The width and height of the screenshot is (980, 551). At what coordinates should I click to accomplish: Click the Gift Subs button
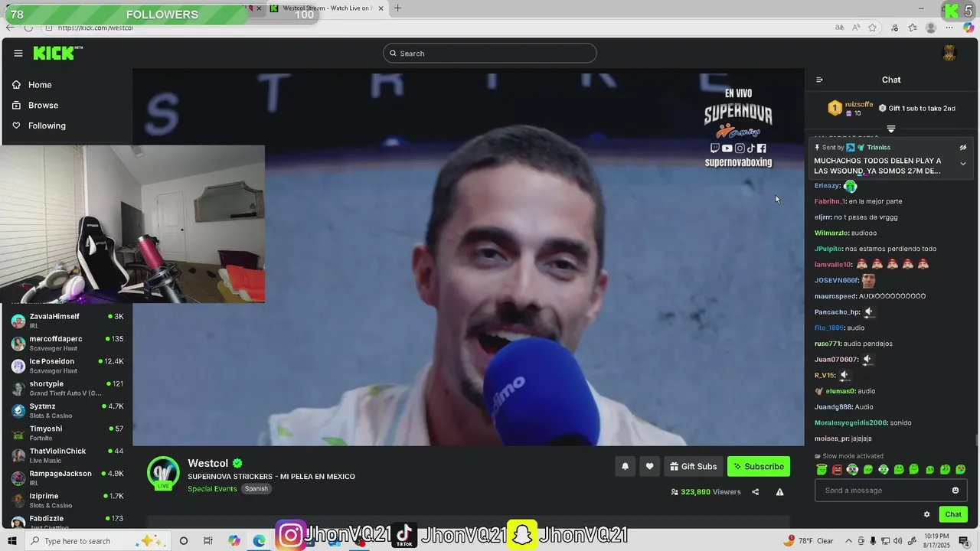[x=693, y=466]
